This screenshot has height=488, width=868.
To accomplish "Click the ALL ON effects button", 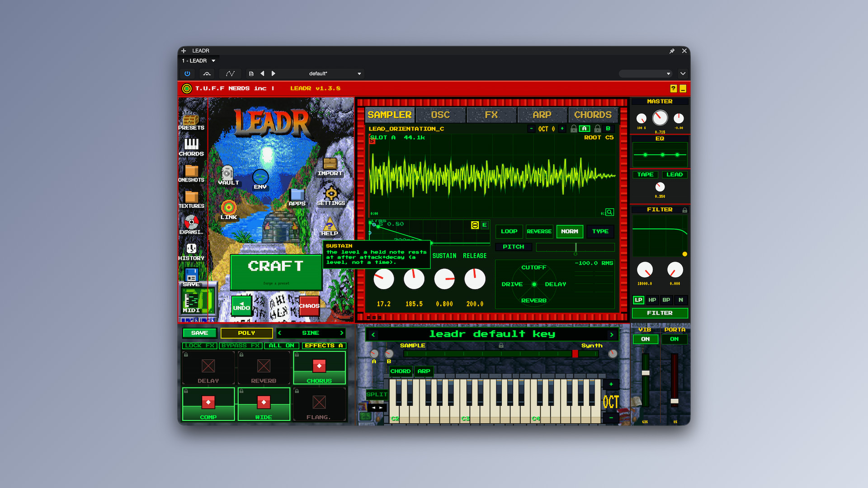I will (x=282, y=346).
